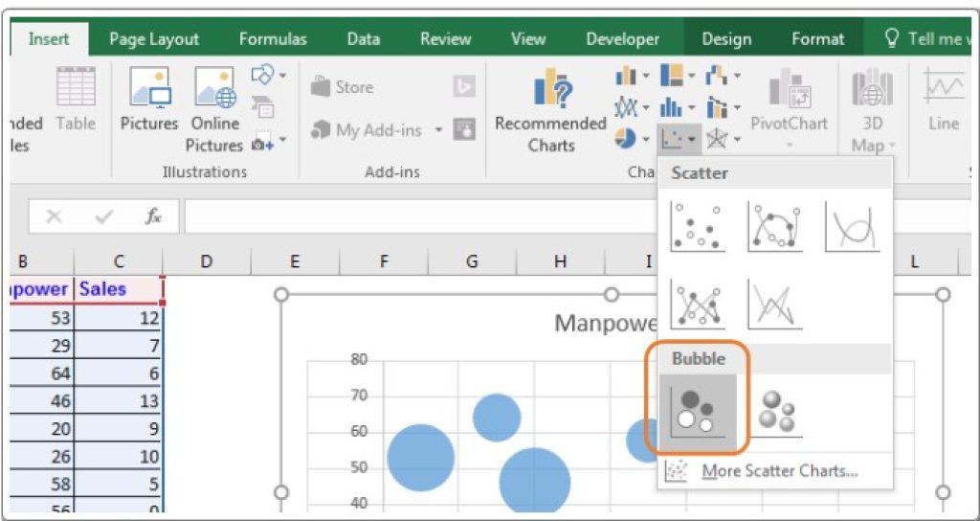Image resolution: width=980 pixels, height=521 pixels.
Task: Open the View ribbon tab
Action: (528, 39)
